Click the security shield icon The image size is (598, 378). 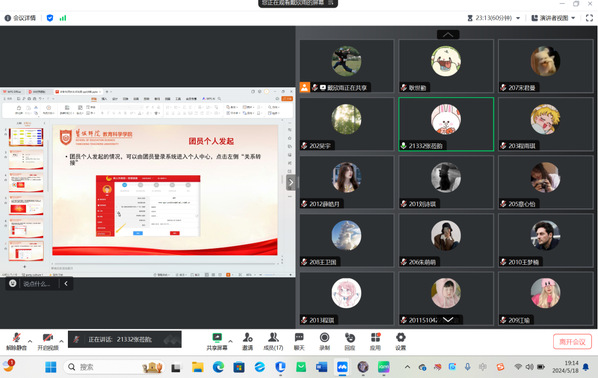tap(50, 18)
